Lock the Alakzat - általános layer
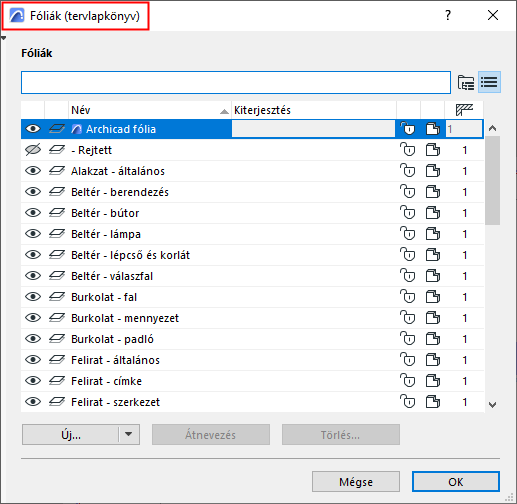The width and height of the screenshot is (517, 504). click(408, 171)
